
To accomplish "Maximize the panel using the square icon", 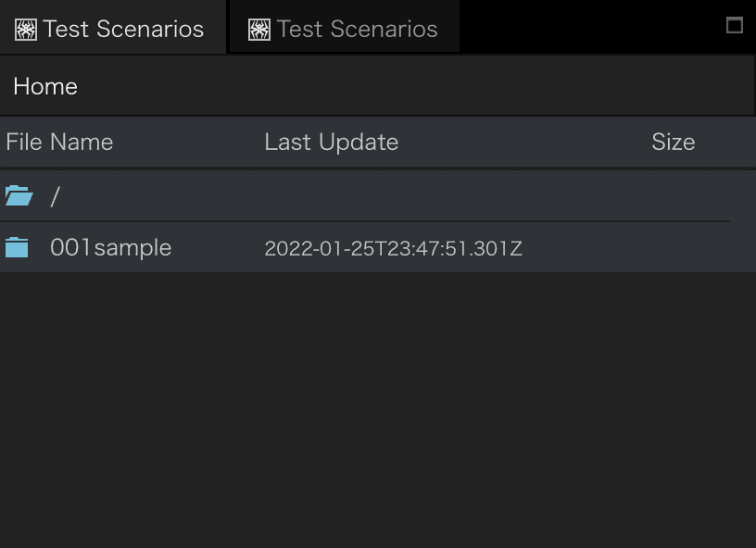I will [735, 25].
